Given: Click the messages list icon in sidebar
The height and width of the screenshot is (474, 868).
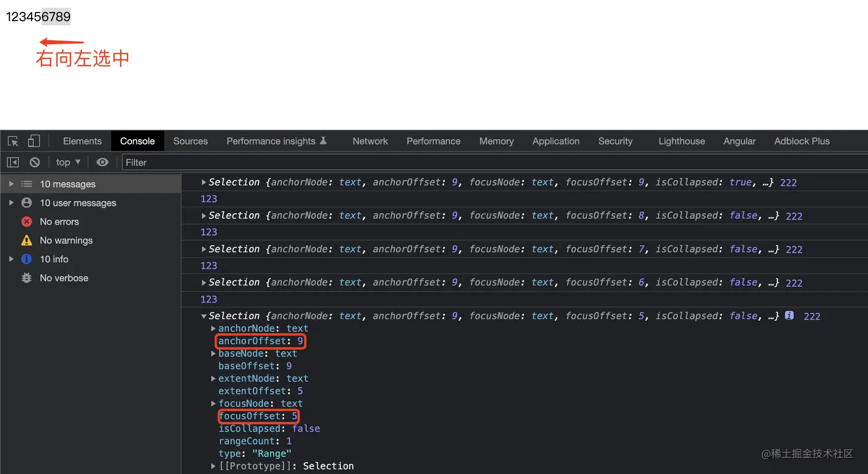Looking at the screenshot, I should [26, 184].
